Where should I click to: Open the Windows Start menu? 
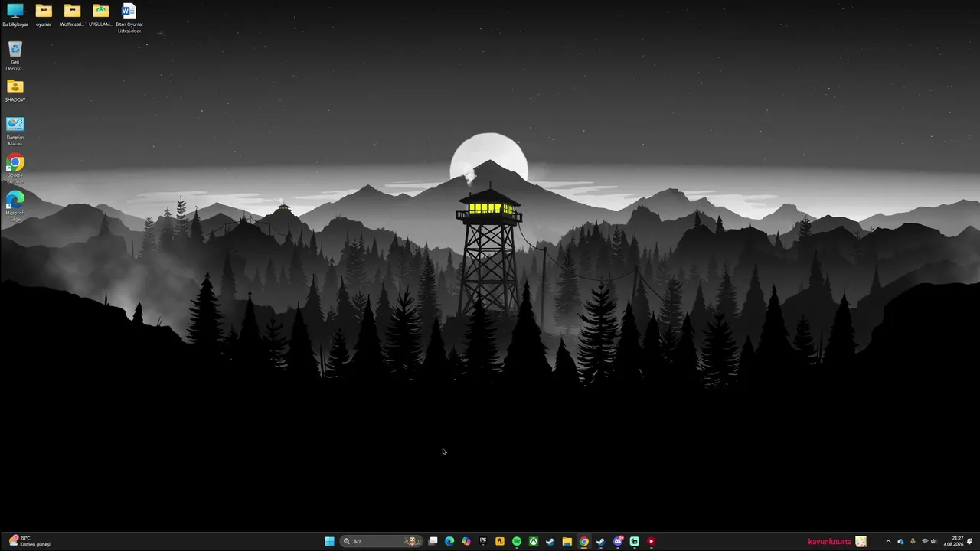[x=329, y=542]
